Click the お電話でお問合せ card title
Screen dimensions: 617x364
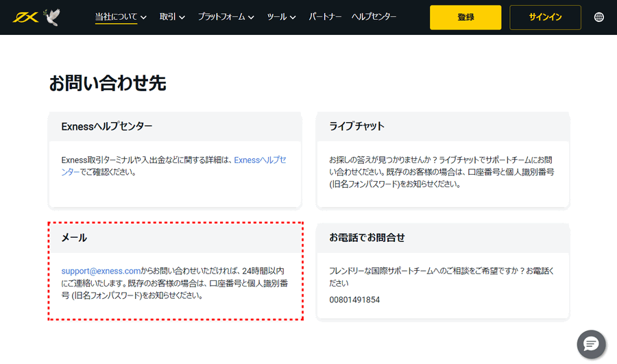(367, 238)
